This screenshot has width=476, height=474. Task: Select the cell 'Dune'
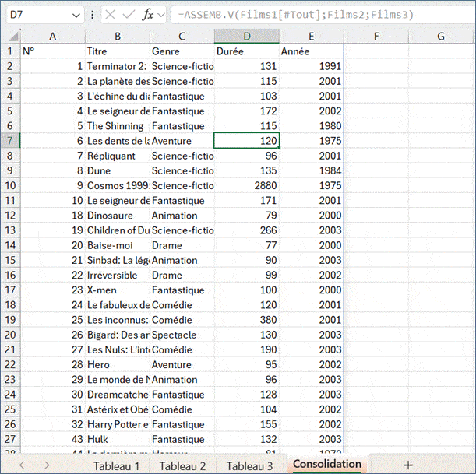pos(118,170)
